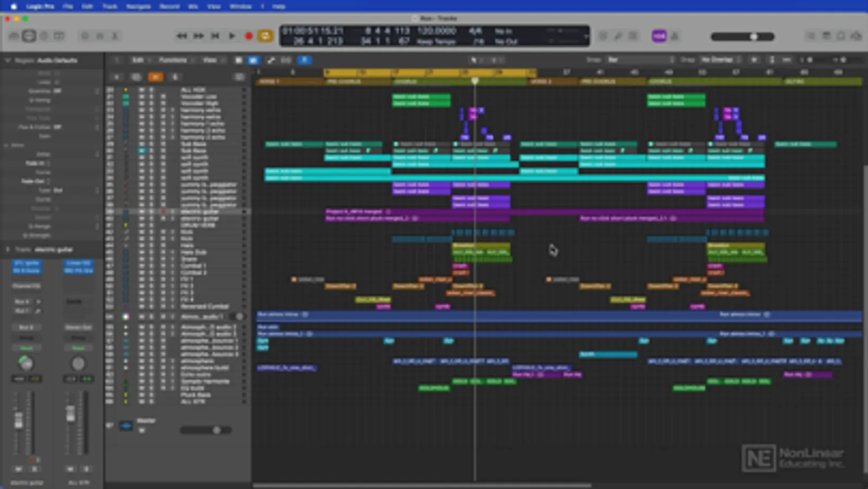Open the Window menu in menu bar
Image resolution: width=868 pixels, height=489 pixels.
[240, 7]
